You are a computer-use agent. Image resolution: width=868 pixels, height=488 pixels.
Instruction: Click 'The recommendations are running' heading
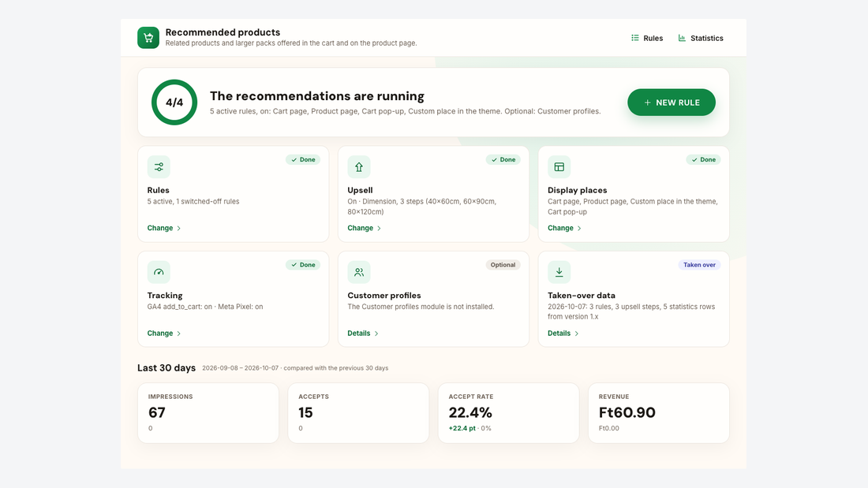(x=316, y=95)
